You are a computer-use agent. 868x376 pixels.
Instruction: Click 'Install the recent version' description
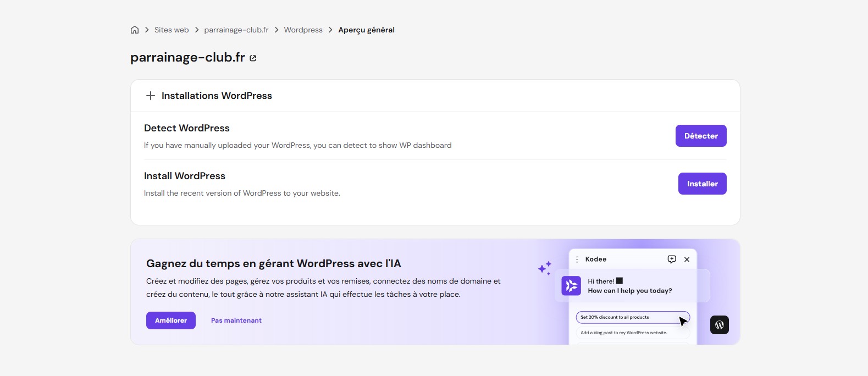pyautogui.click(x=242, y=193)
